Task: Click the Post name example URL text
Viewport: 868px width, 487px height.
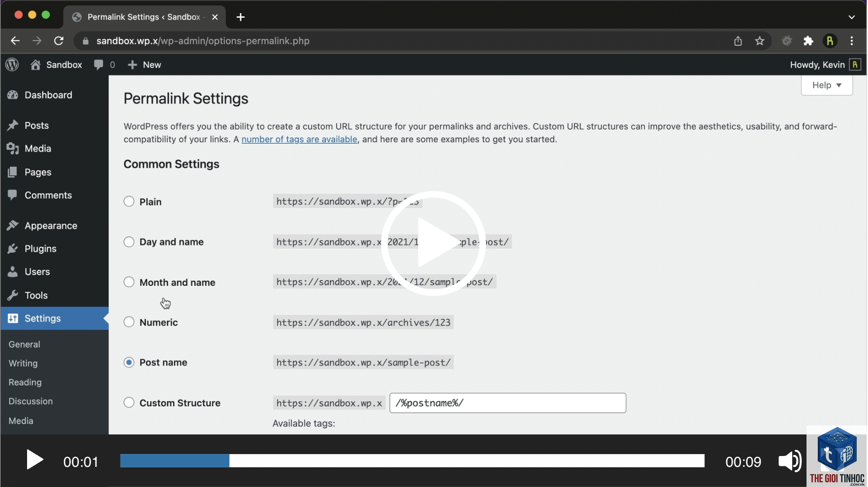Action: [363, 363]
